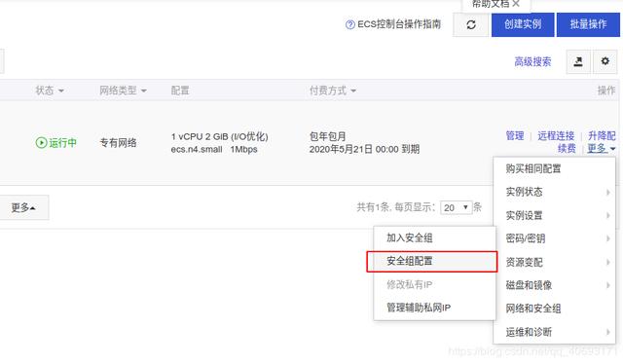Click the 运行中 status icon
This screenshot has height=364, width=623.
point(41,142)
